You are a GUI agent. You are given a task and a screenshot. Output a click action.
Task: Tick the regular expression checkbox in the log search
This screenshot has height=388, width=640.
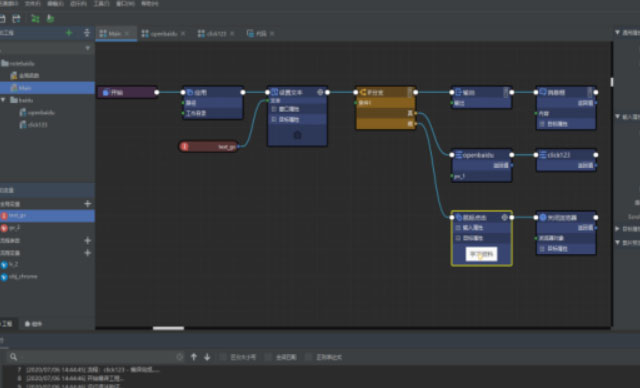tap(309, 357)
